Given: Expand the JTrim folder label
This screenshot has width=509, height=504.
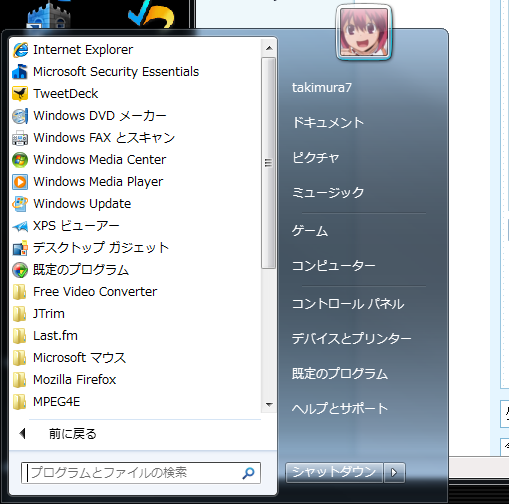Looking at the screenshot, I should [49, 314].
